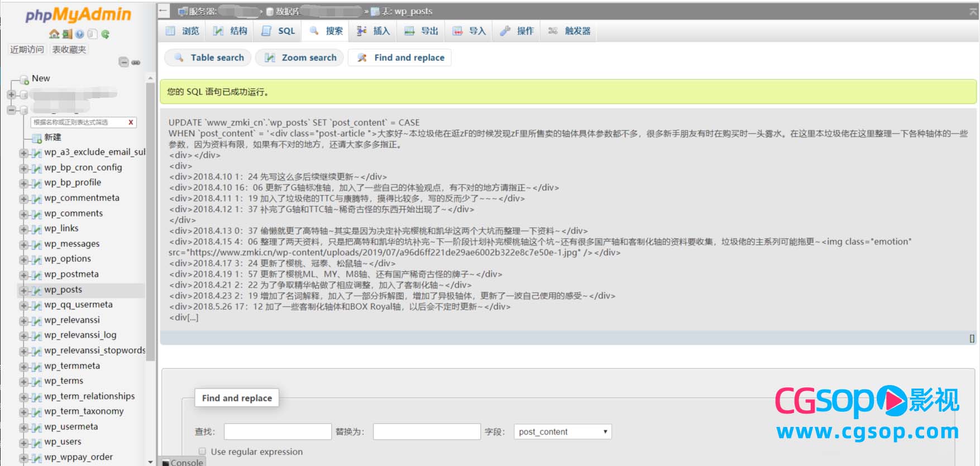Expand the first blurred database plus node

coord(11,95)
